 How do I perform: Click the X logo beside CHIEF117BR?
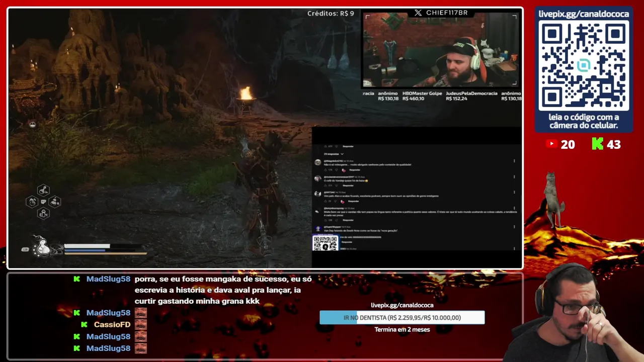point(418,13)
